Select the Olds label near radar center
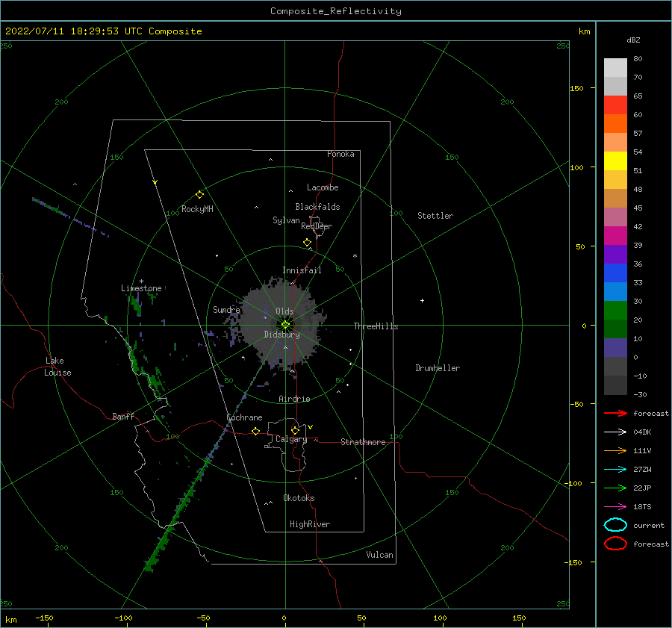The height and width of the screenshot is (628, 672). (284, 311)
